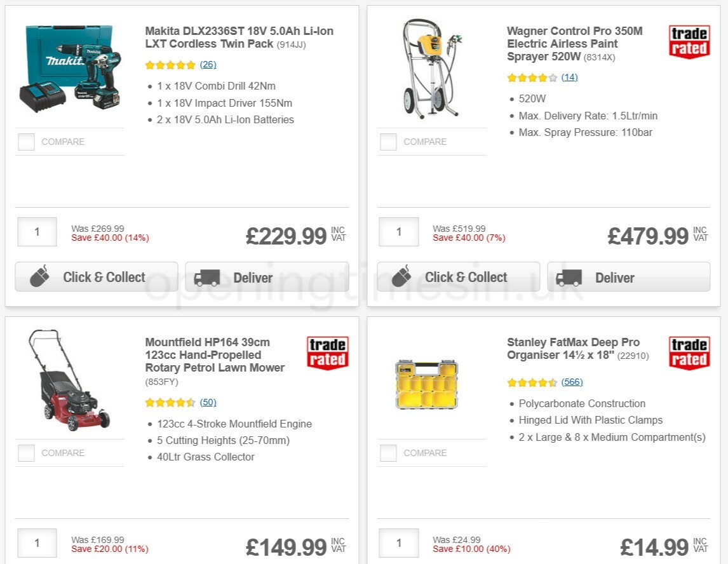
Task: Select the quantity field for the Mountfield mower
Action: tap(36, 543)
